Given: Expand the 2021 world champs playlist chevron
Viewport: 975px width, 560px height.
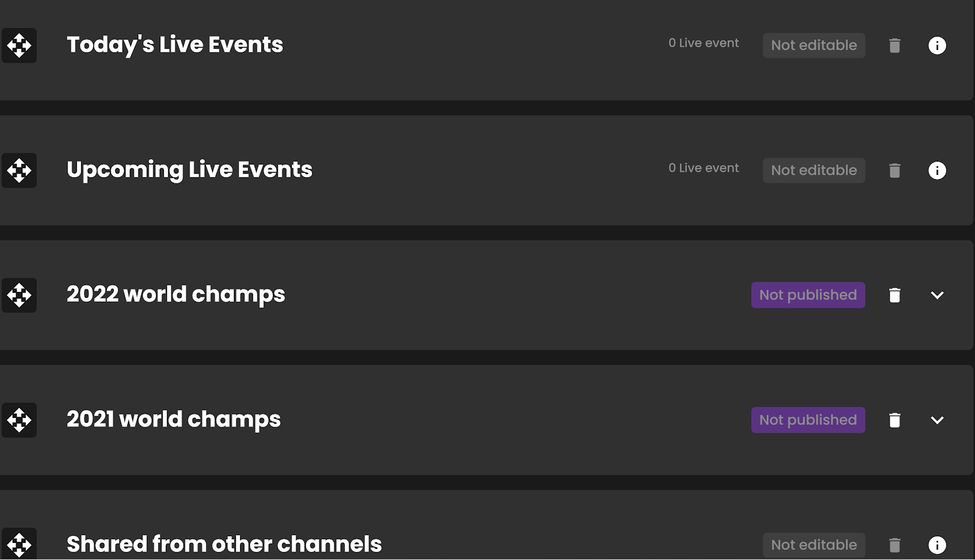Looking at the screenshot, I should click(x=937, y=420).
